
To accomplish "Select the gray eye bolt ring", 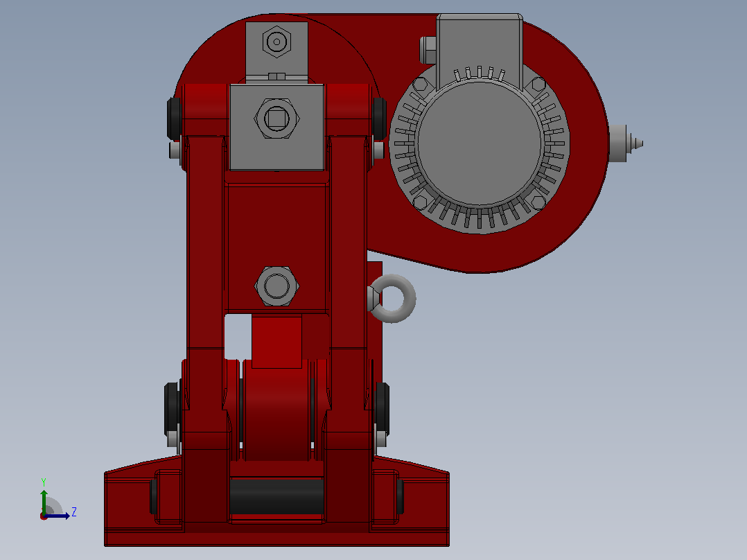I will [392, 298].
